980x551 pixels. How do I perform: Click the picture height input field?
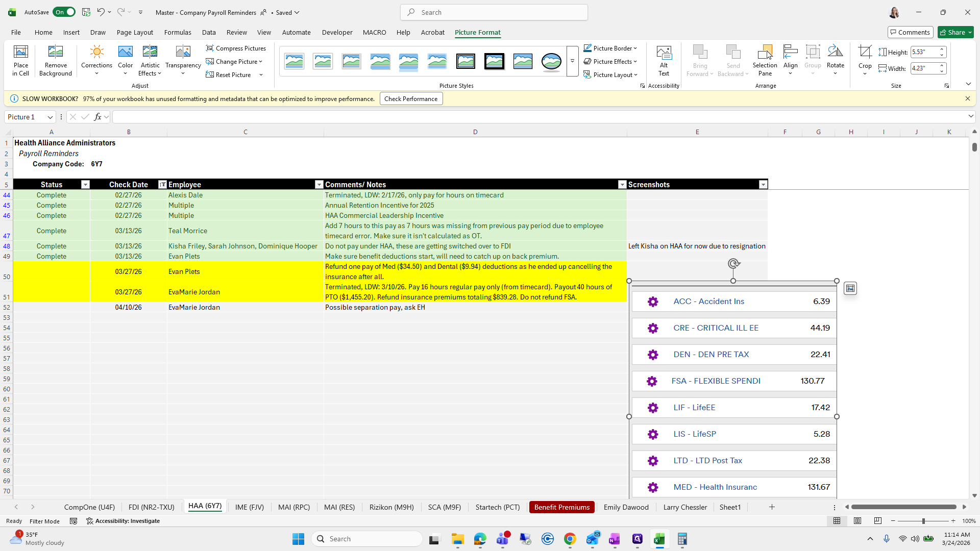pyautogui.click(x=924, y=52)
